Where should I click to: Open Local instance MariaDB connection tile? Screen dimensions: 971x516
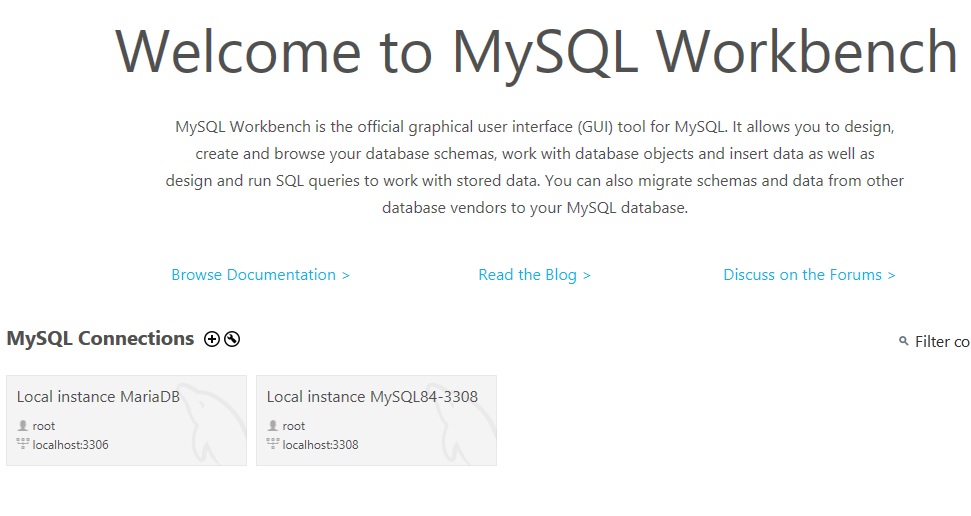(x=126, y=420)
